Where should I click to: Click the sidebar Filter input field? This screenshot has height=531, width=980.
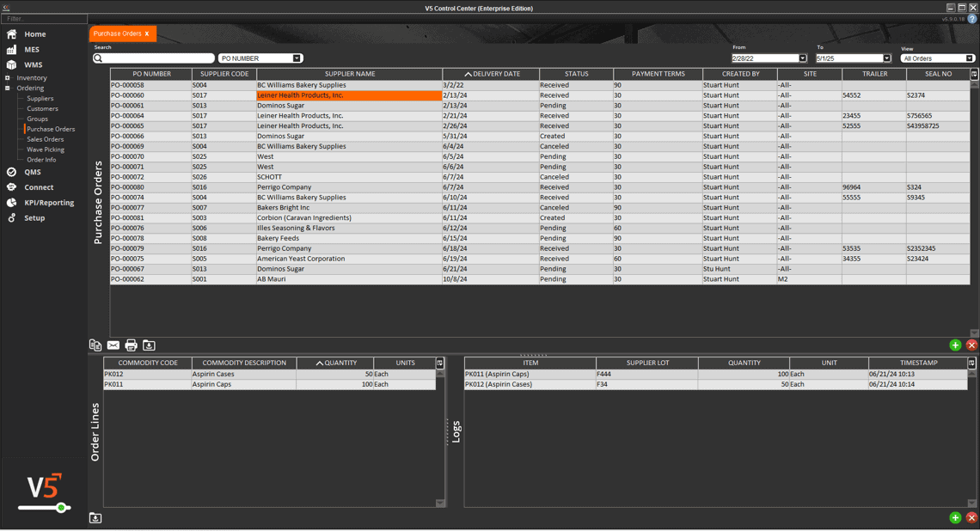44,19
